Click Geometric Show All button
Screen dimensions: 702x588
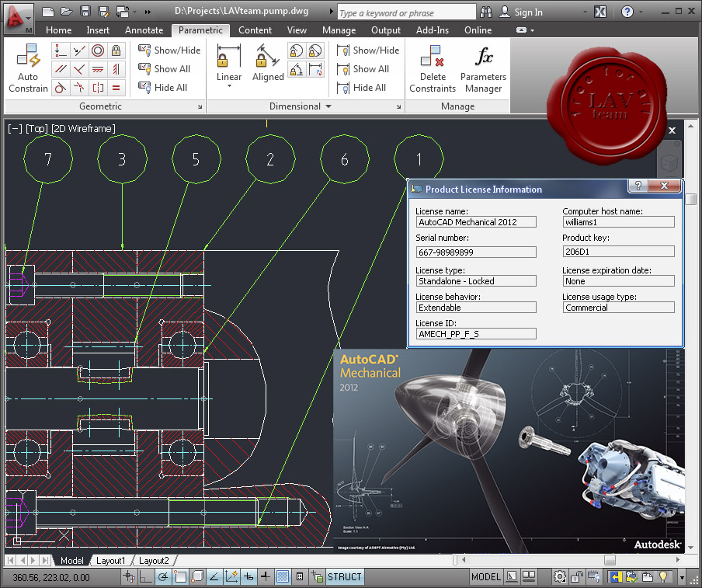coord(165,69)
